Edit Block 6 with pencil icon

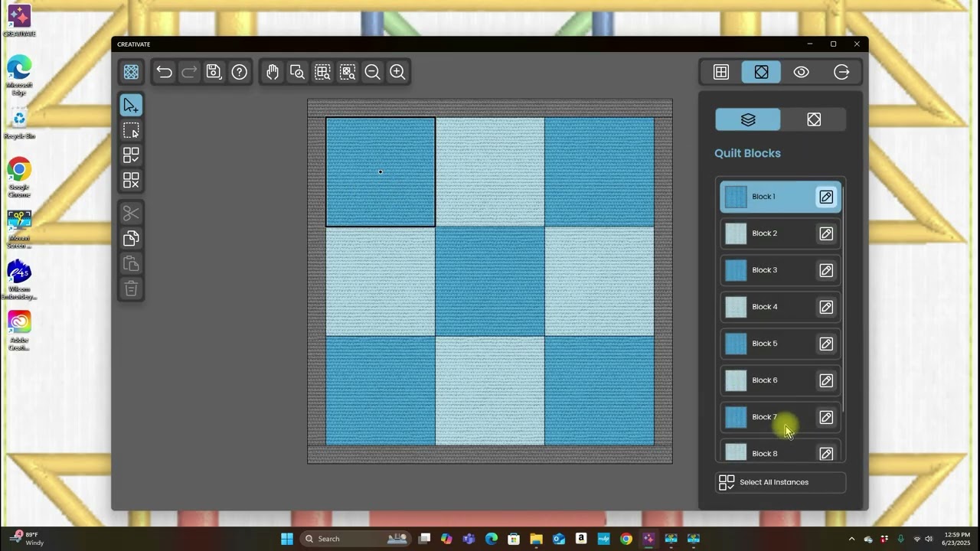point(826,380)
